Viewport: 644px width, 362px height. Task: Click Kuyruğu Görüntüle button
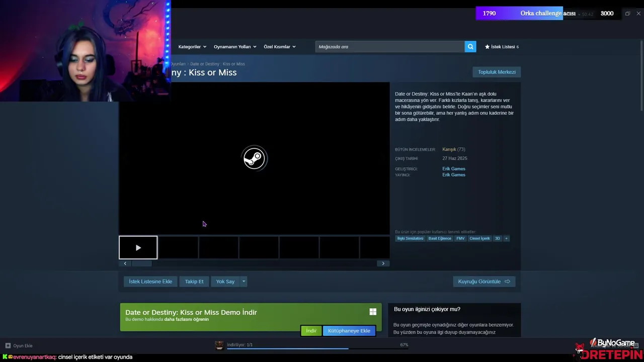point(484,282)
